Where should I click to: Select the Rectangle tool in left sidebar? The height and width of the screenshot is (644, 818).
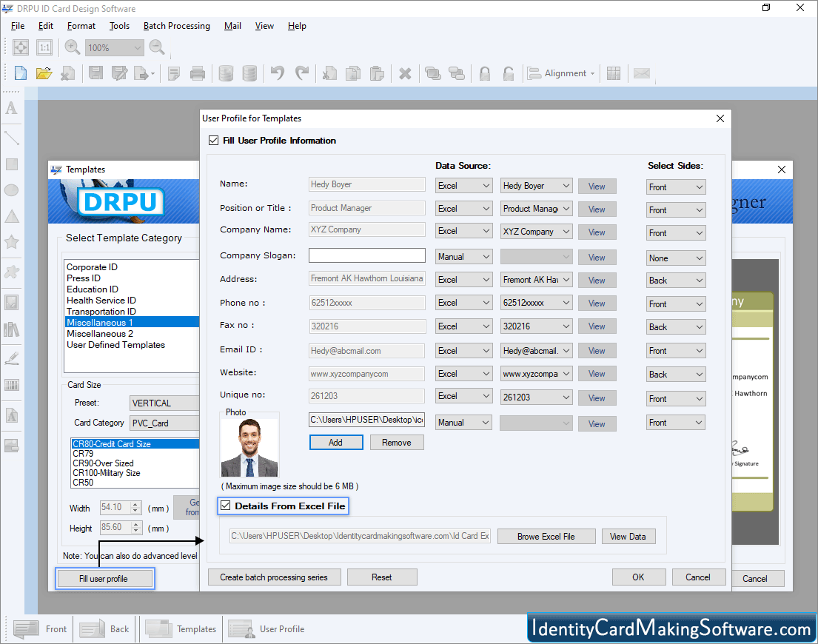(12, 164)
